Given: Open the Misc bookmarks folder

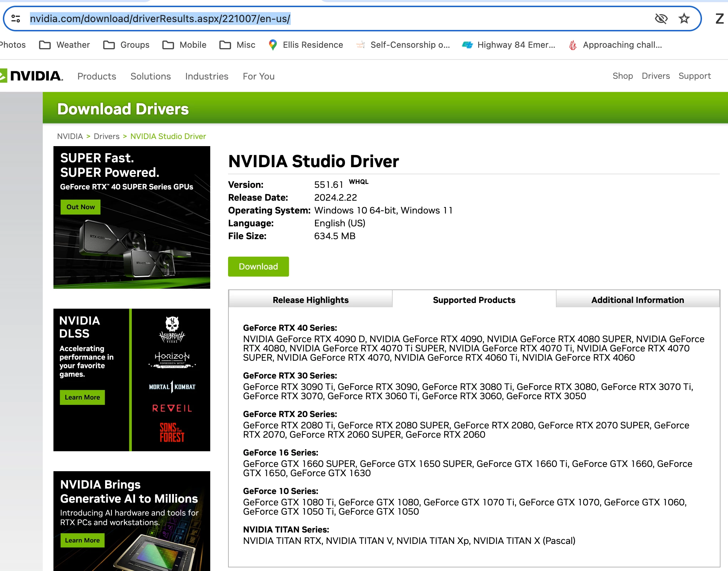Looking at the screenshot, I should point(237,45).
